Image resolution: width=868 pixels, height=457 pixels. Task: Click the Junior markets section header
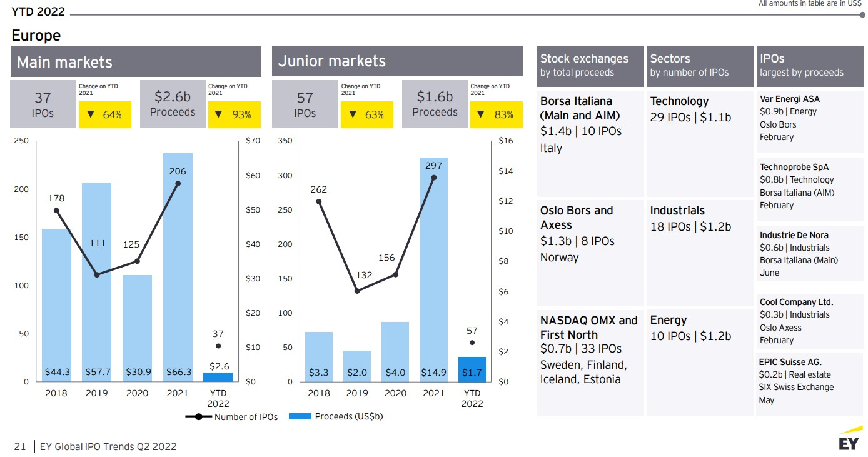pos(397,61)
